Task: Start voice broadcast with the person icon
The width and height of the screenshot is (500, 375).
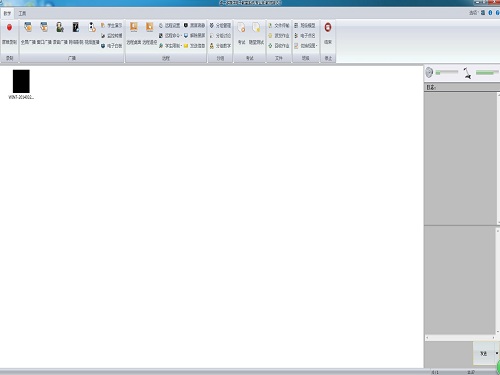Action: 60,33
